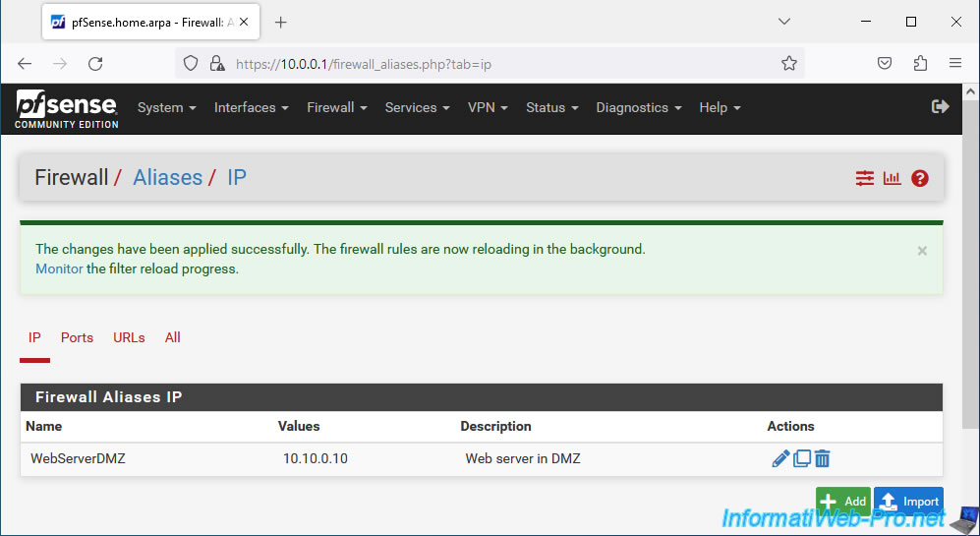Select the pfSense.home.arpa browser tab
The width and height of the screenshot is (980, 536).
pos(150,23)
